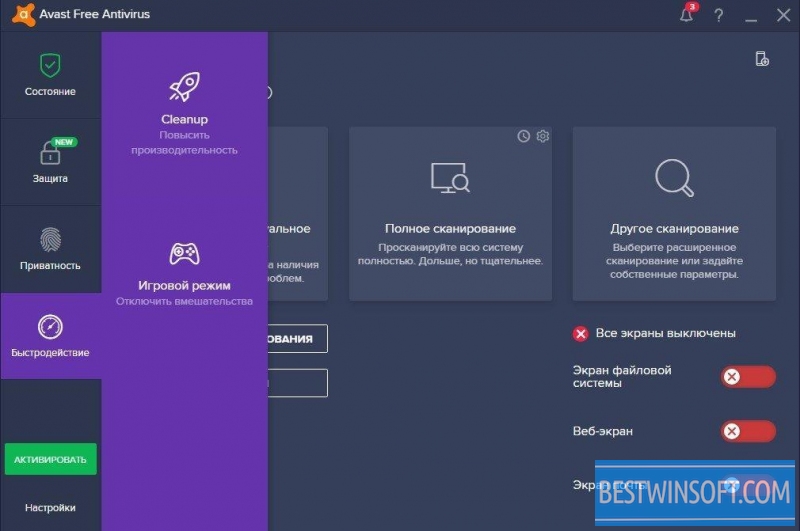Open the Приватность privacy tab

pos(51,249)
